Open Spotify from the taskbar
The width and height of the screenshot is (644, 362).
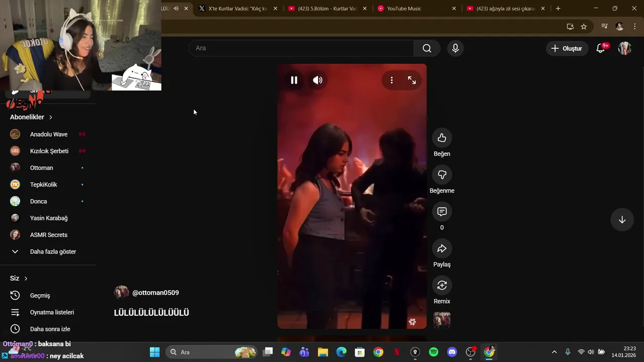point(433,352)
